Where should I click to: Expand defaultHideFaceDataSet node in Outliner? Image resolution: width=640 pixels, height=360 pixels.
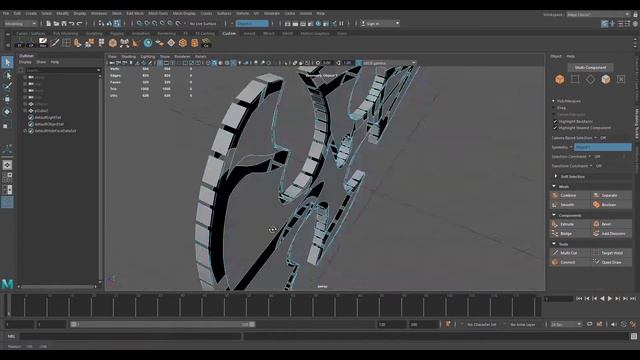pos(25,131)
